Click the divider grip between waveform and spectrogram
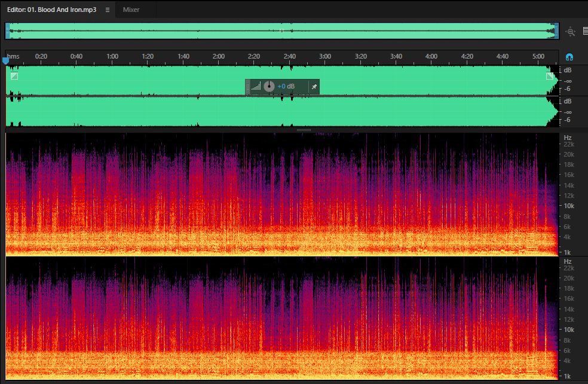The image size is (588, 384). [x=304, y=130]
